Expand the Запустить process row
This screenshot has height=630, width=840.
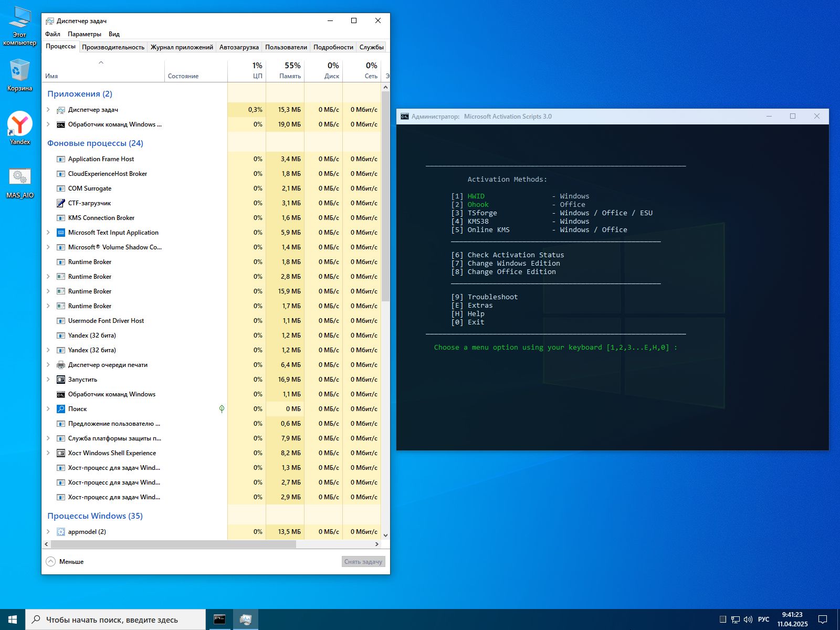(x=48, y=380)
